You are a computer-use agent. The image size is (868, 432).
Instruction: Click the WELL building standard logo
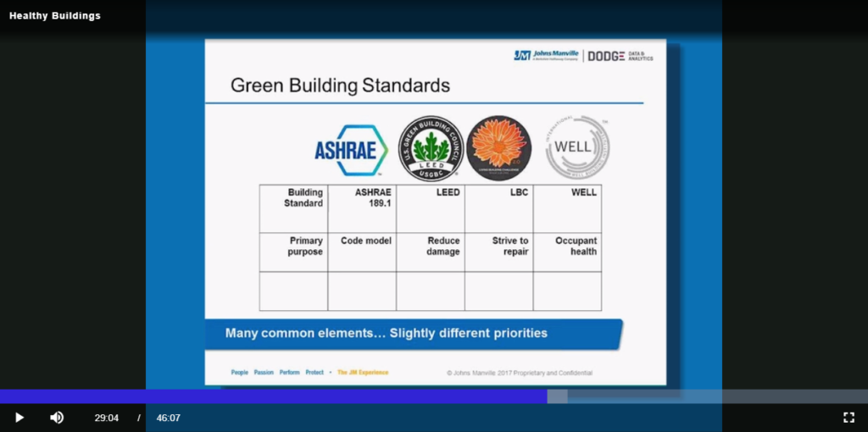coord(576,147)
